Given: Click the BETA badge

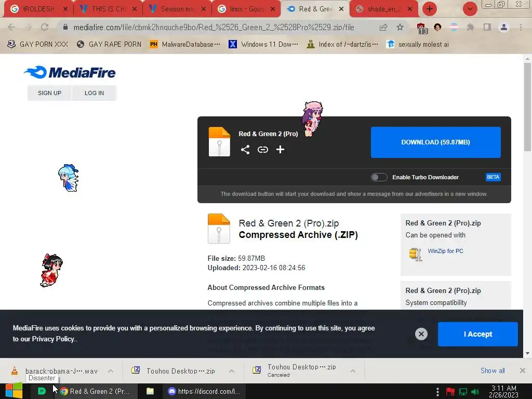Looking at the screenshot, I should pyautogui.click(x=493, y=177).
